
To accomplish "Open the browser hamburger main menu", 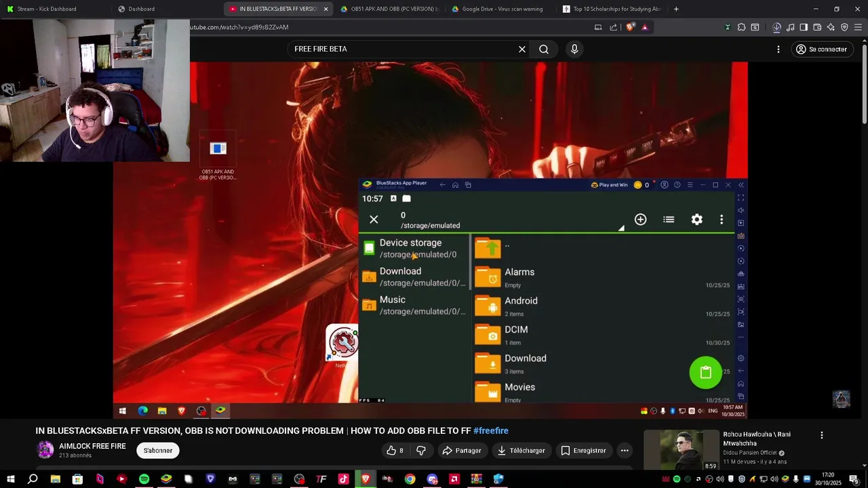I will click(858, 27).
